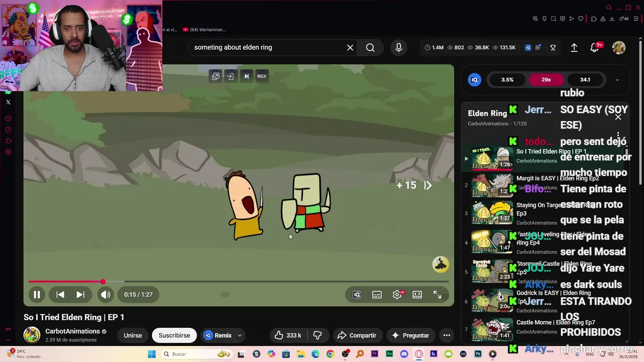This screenshot has width=644, height=362.
Task: Open the X icon in browser sidebar
Action: point(8,102)
